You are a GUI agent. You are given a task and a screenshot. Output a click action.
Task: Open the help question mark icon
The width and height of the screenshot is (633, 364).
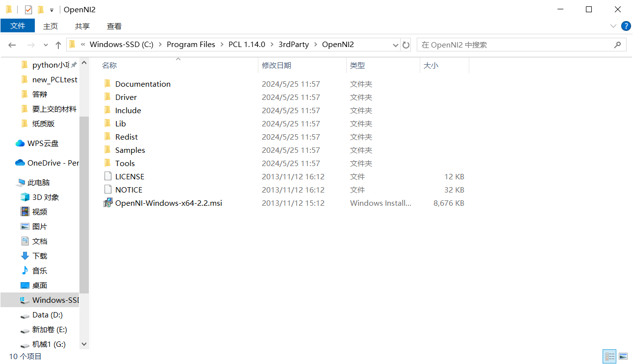[626, 26]
